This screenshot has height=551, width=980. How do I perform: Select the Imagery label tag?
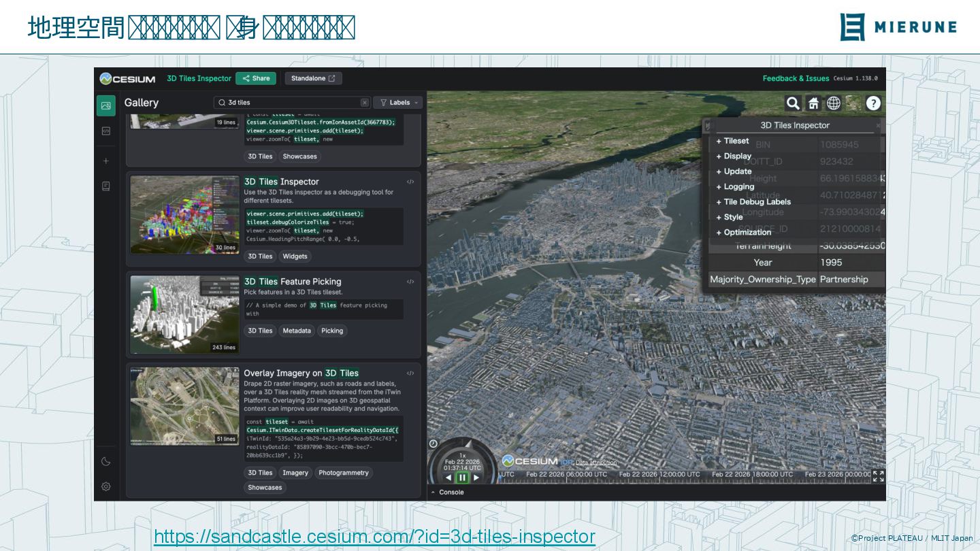coord(295,473)
